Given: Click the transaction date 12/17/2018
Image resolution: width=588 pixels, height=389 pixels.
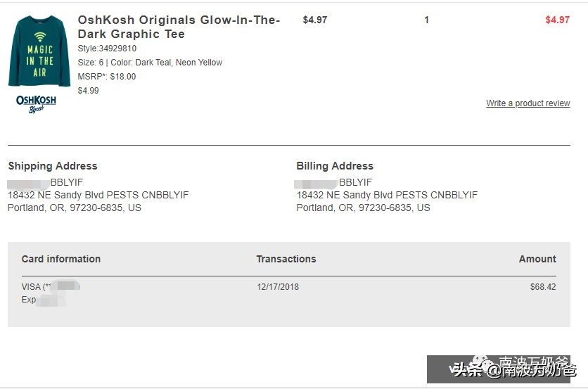Looking at the screenshot, I should pos(278,287).
